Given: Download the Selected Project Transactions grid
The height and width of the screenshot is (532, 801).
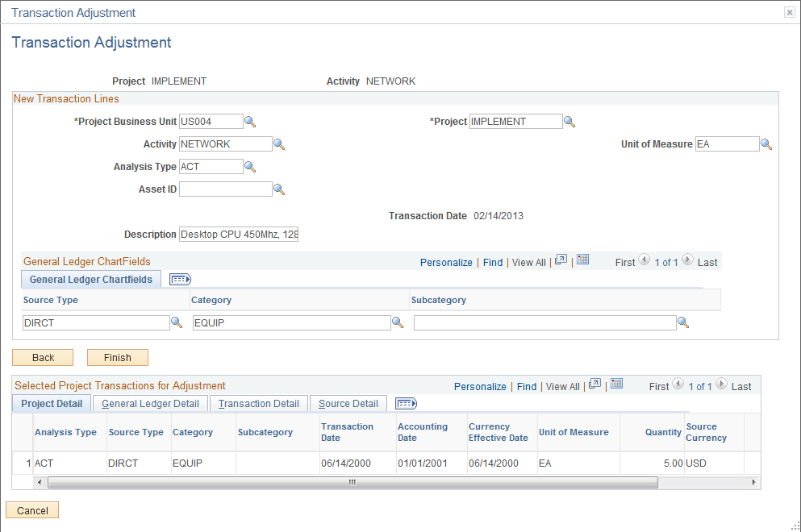Looking at the screenshot, I should [617, 385].
